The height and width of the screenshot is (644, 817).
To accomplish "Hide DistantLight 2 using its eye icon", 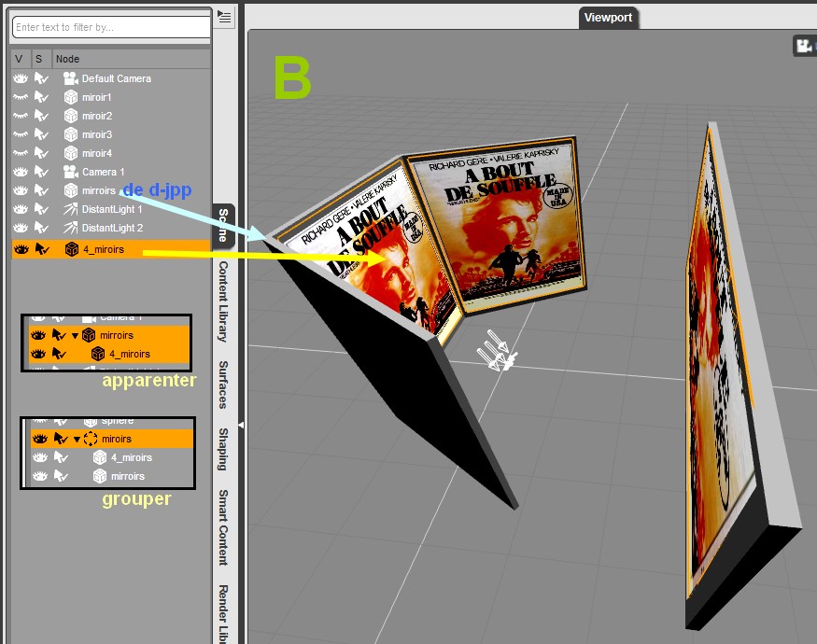I will pos(21,228).
